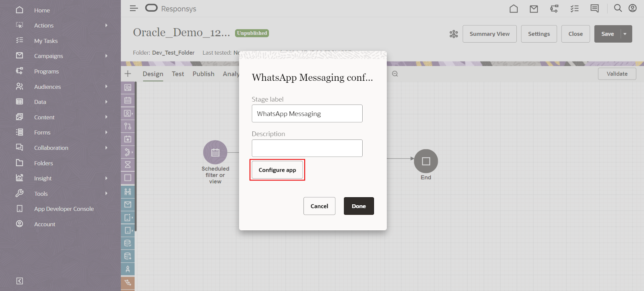Confirm dialog with Done button

point(359,206)
